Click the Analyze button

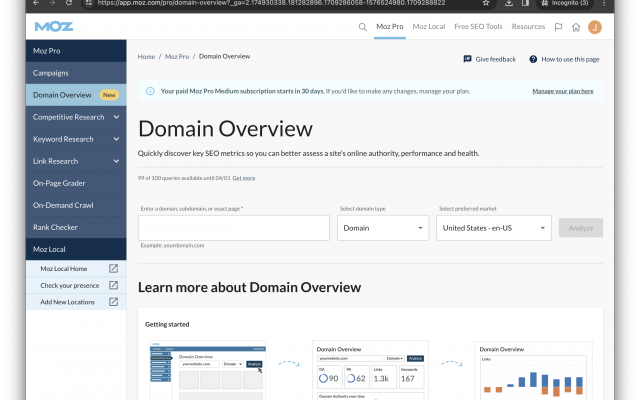pos(581,228)
